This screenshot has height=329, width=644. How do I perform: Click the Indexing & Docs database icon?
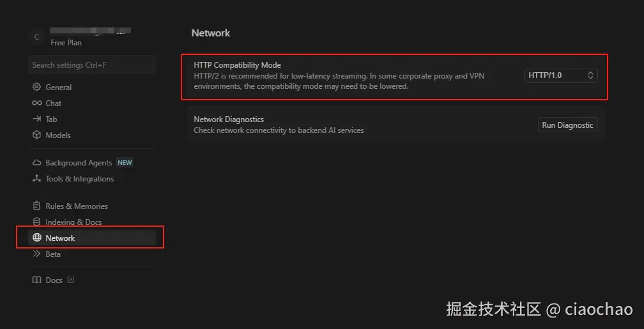pos(36,222)
